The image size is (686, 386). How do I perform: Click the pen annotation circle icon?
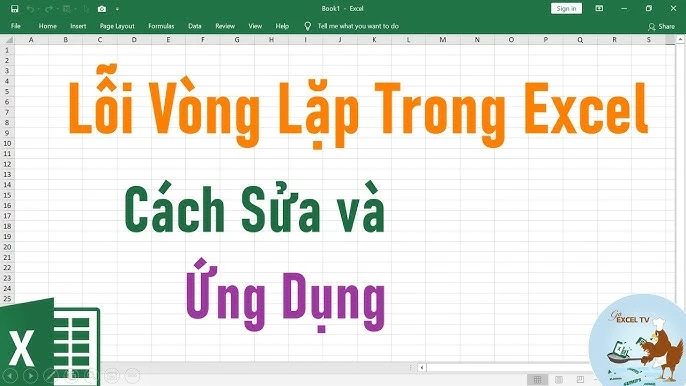(51, 375)
